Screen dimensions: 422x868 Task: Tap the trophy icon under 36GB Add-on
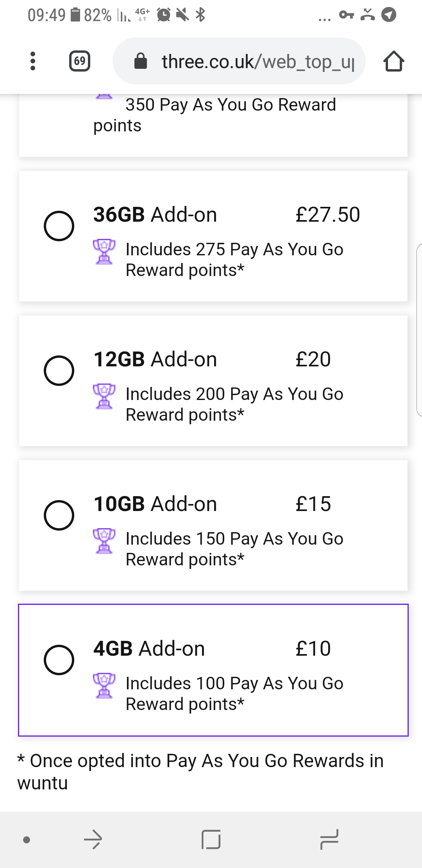pos(104,252)
